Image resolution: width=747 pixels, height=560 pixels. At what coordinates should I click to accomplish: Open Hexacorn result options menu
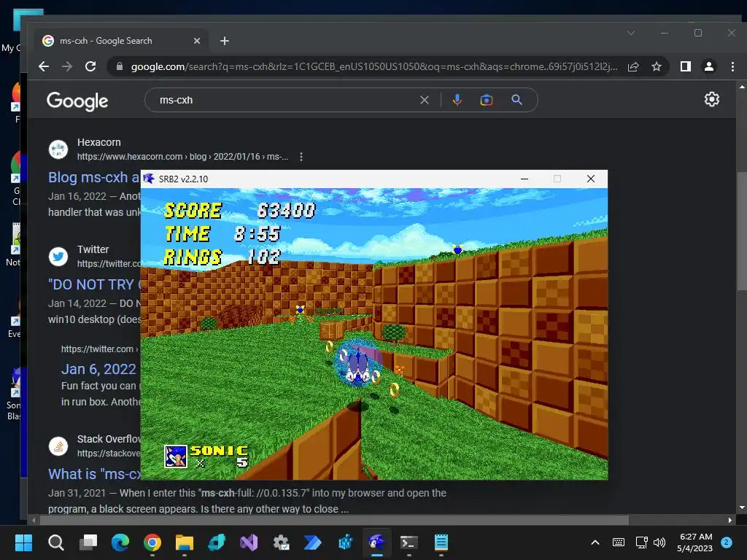[301, 157]
